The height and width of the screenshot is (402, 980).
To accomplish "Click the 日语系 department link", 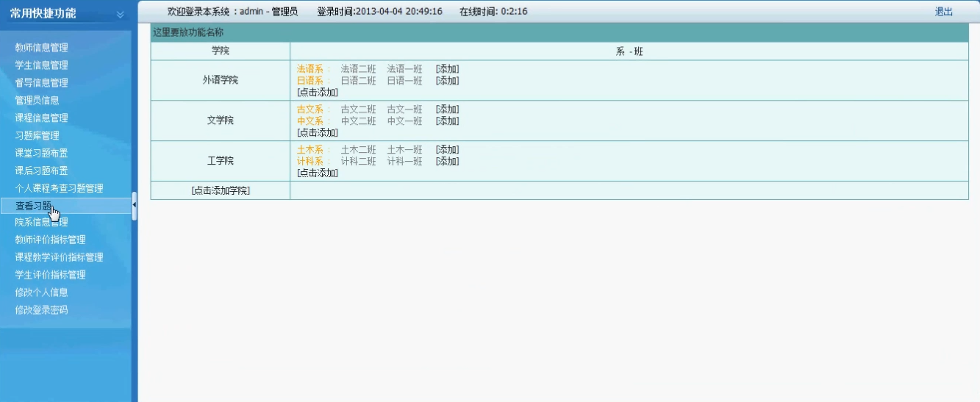I will tap(310, 81).
